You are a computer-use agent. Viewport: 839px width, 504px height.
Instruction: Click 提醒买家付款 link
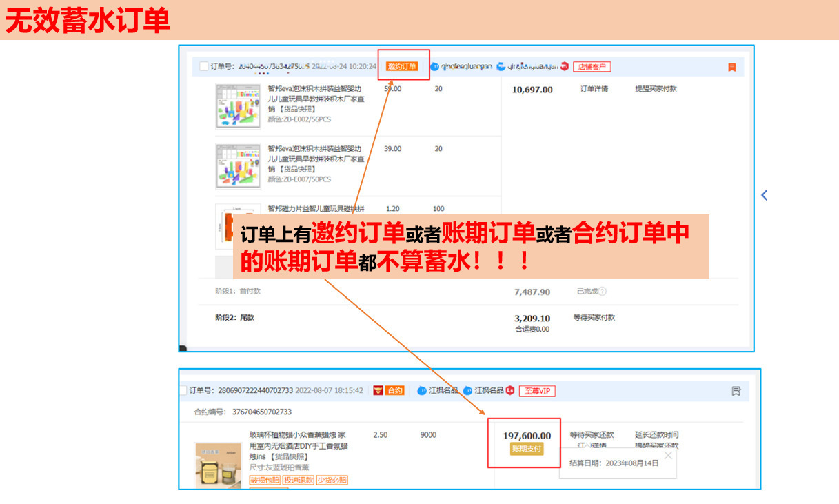(x=656, y=89)
